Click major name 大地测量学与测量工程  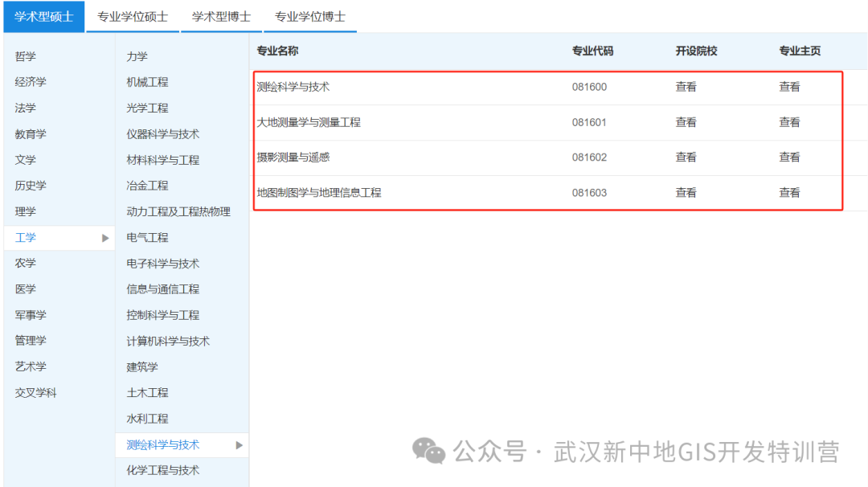coord(309,122)
